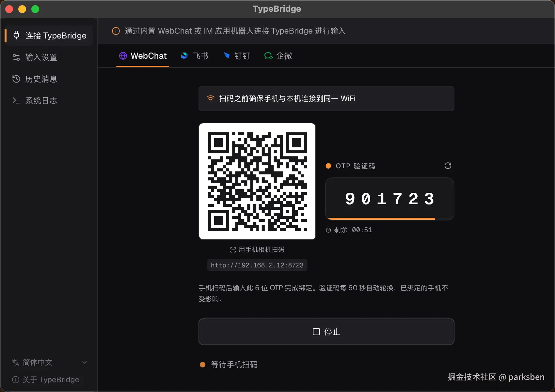Click the OTP binding instructions paragraph
The image size is (555, 392).
pyautogui.click(x=323, y=293)
